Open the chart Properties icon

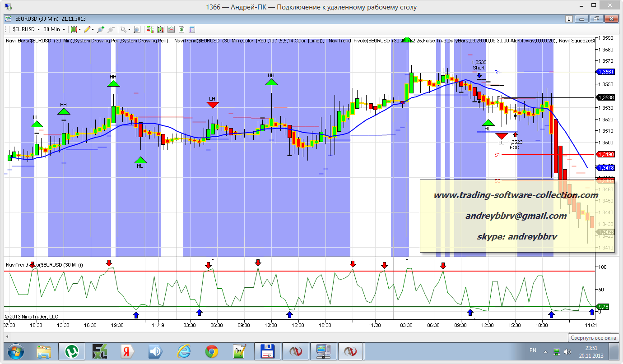[192, 29]
